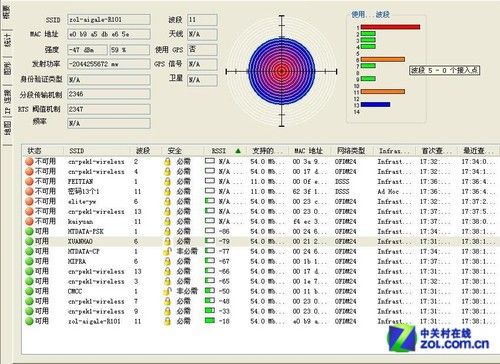Screen dimensions: 500x364
Task: Click the blue channel 13 usage bar
Action: (x=375, y=105)
